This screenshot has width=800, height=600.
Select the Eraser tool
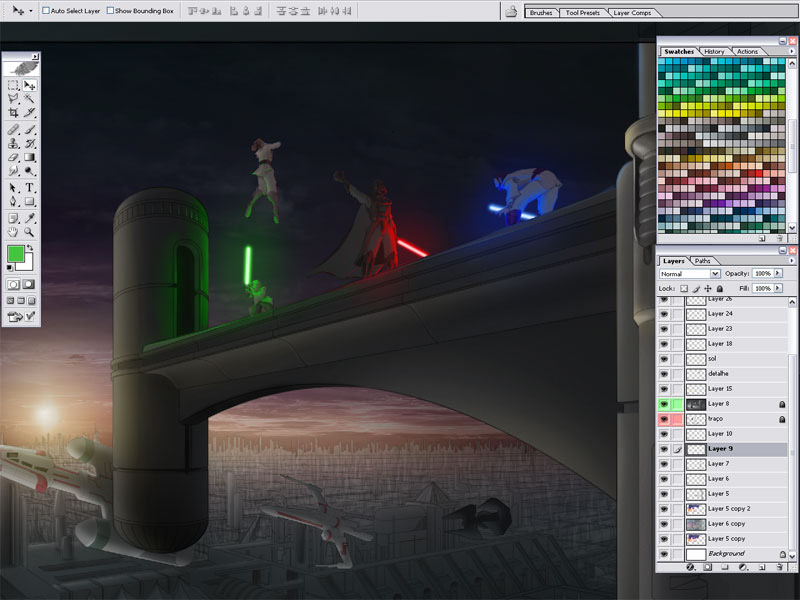(14, 158)
